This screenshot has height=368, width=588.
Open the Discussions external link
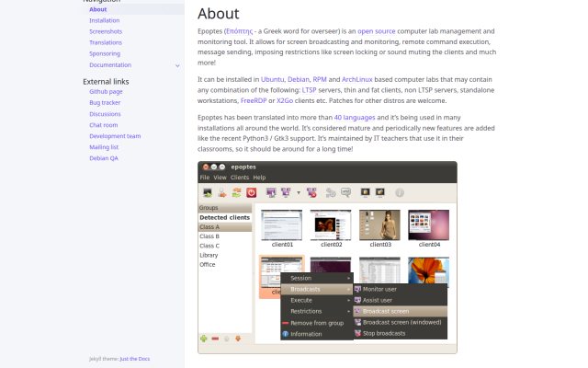tap(105, 114)
